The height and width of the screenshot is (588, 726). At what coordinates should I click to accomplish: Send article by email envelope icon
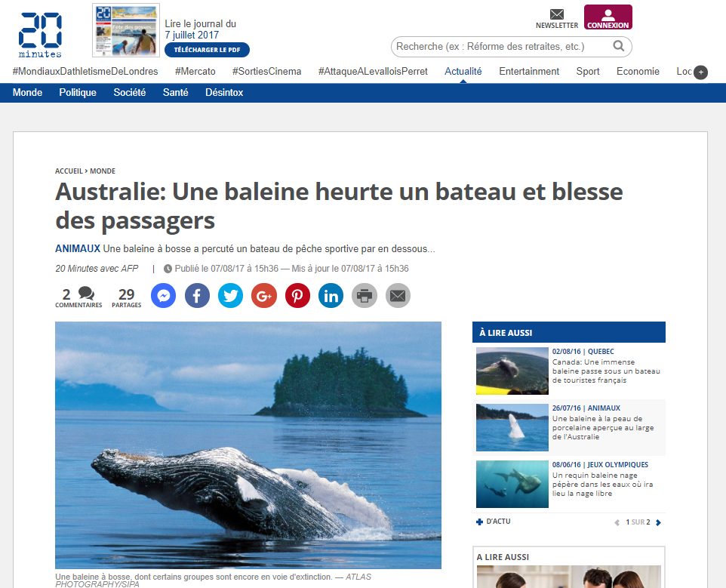[x=398, y=295]
